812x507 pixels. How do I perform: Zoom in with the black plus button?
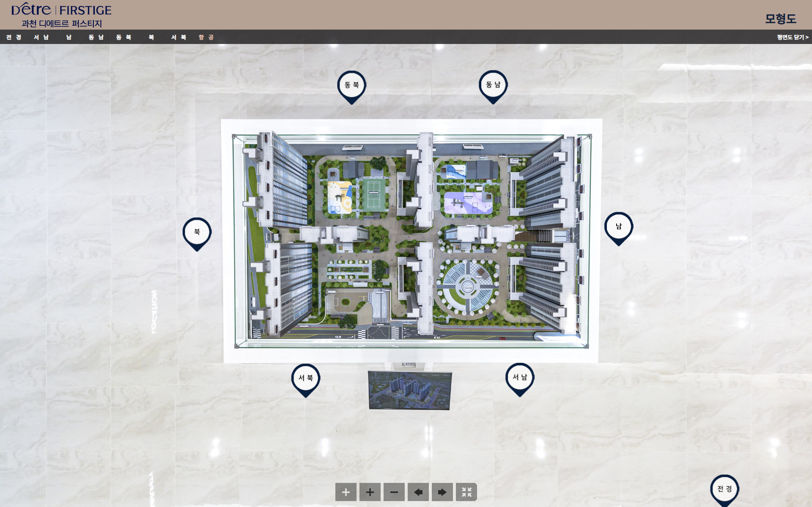tap(370, 492)
